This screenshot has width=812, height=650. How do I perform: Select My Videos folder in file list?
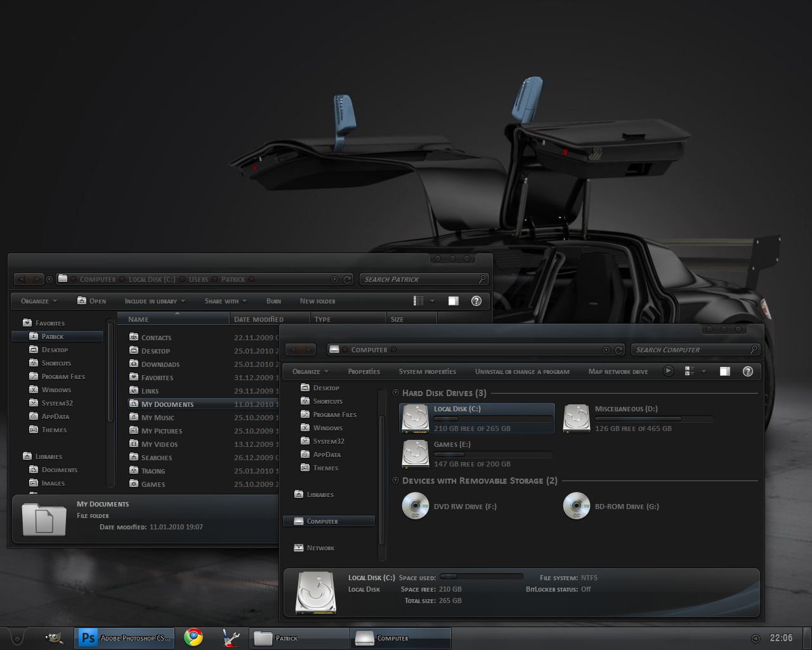159,444
